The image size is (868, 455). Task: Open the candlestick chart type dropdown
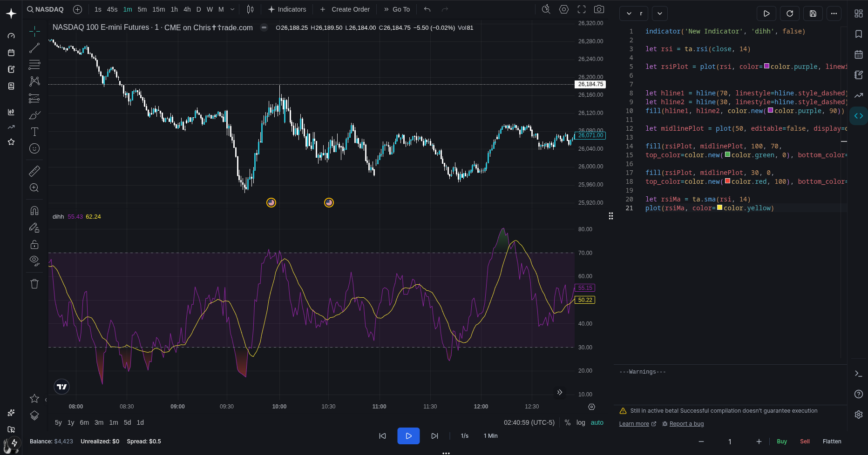[x=251, y=9]
